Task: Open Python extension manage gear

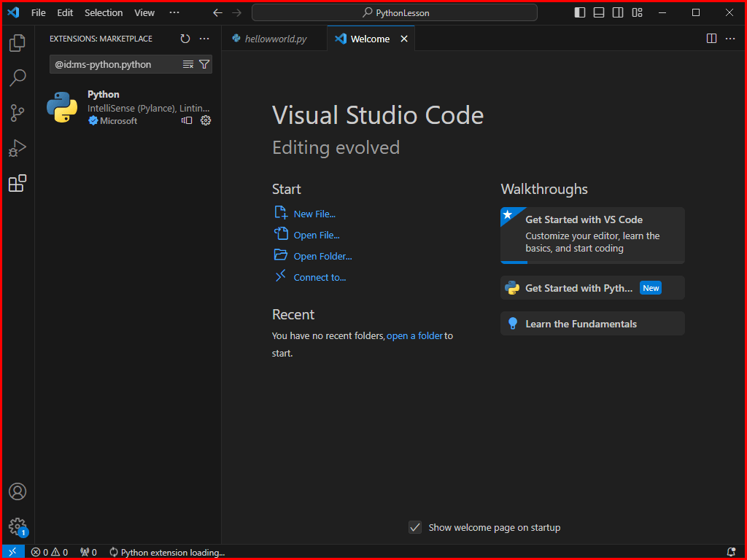Action: pos(206,120)
